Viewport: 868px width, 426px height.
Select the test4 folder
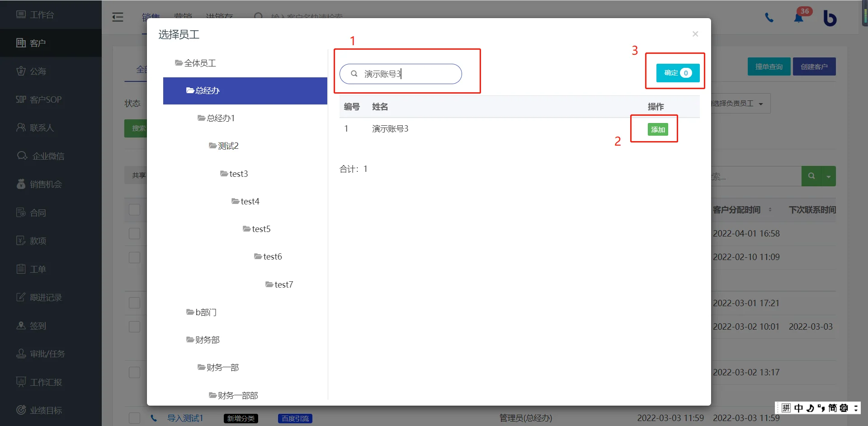pos(245,201)
